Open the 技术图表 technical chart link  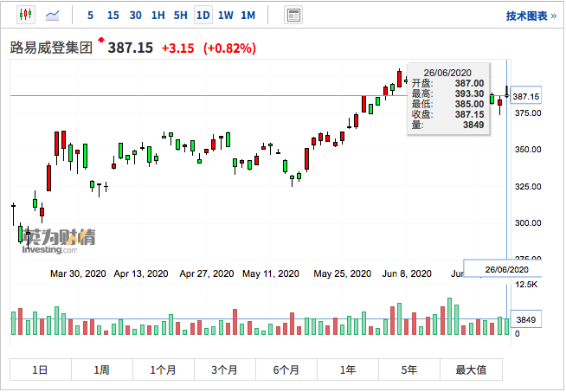[531, 16]
